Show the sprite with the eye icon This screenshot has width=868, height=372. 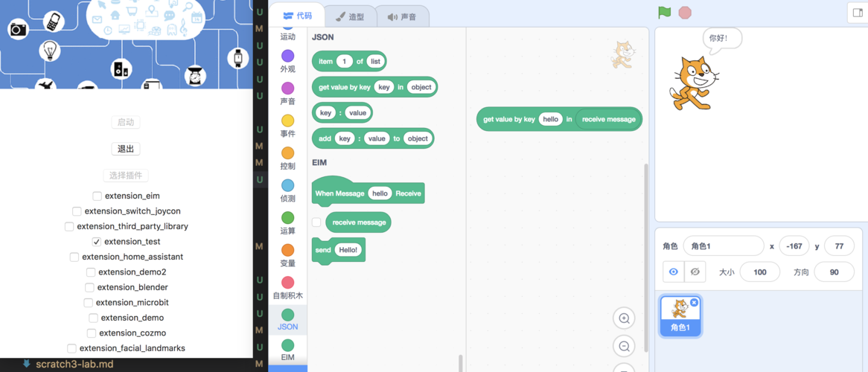[674, 272]
